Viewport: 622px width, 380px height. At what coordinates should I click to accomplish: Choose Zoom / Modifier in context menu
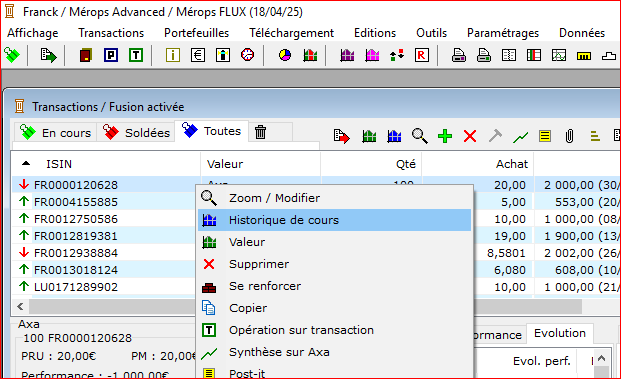[x=334, y=198]
